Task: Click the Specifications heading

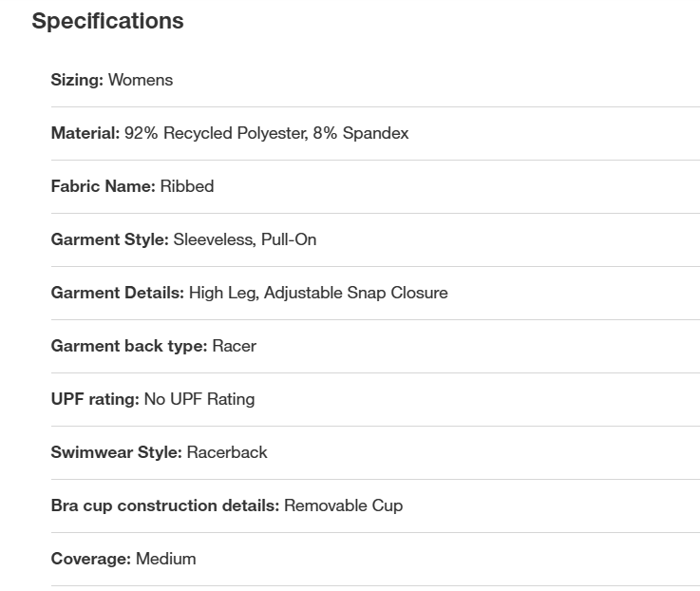Action: pyautogui.click(x=107, y=21)
